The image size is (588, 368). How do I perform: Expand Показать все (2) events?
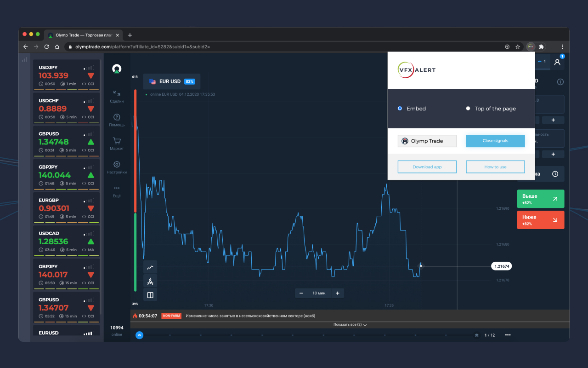350,325
